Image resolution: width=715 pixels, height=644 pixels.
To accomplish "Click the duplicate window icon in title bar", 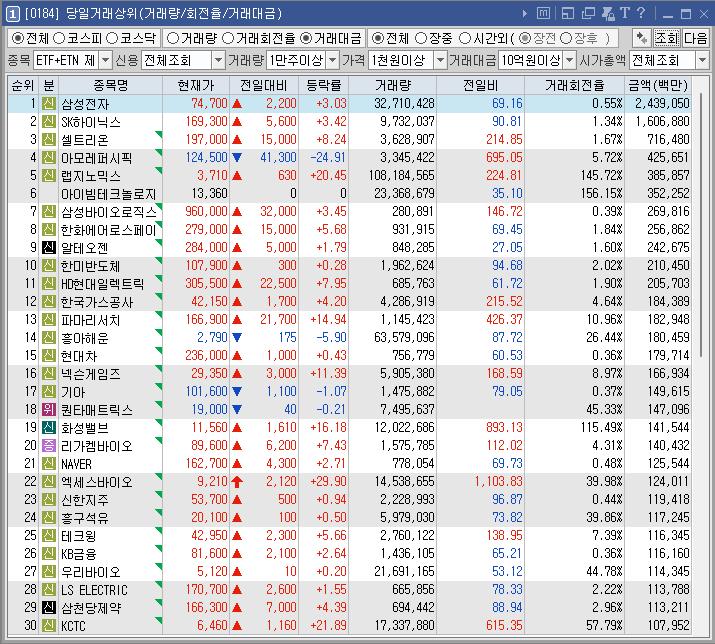I will pos(588,13).
